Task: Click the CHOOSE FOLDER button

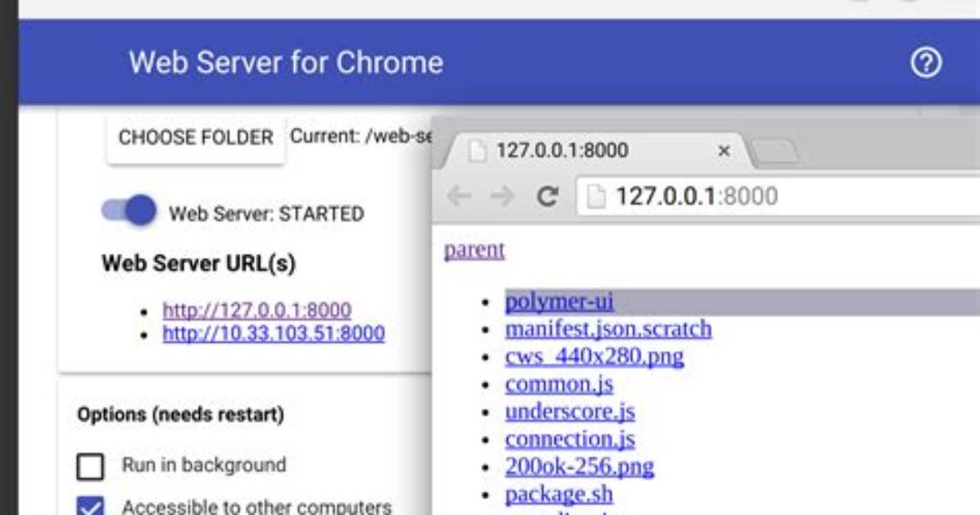Action: (196, 138)
